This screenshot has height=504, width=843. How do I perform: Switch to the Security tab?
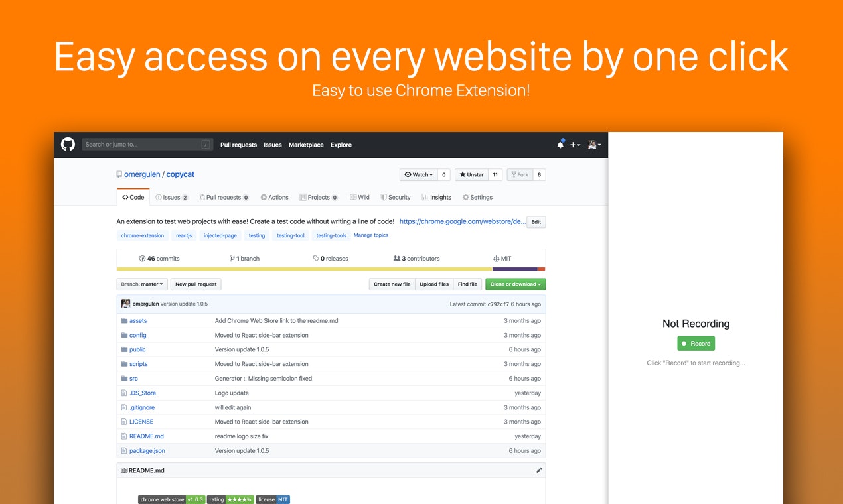point(396,197)
